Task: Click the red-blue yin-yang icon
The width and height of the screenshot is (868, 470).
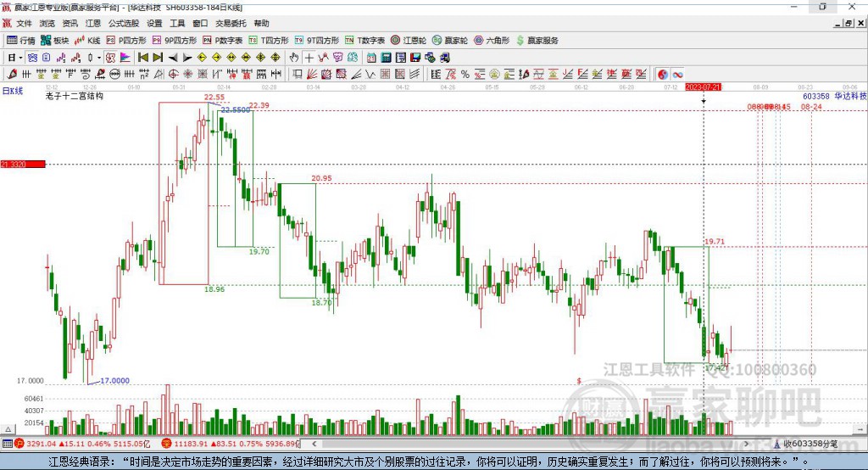Action: [663, 75]
